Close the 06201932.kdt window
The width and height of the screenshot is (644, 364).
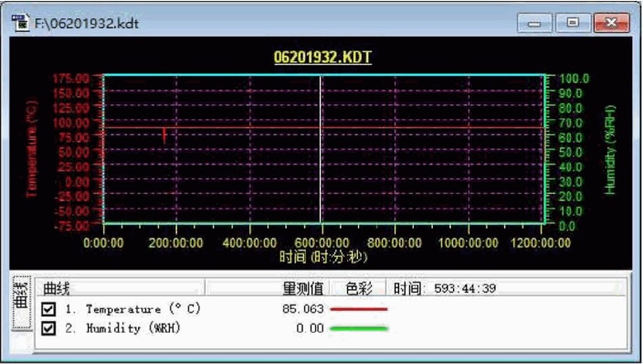611,23
